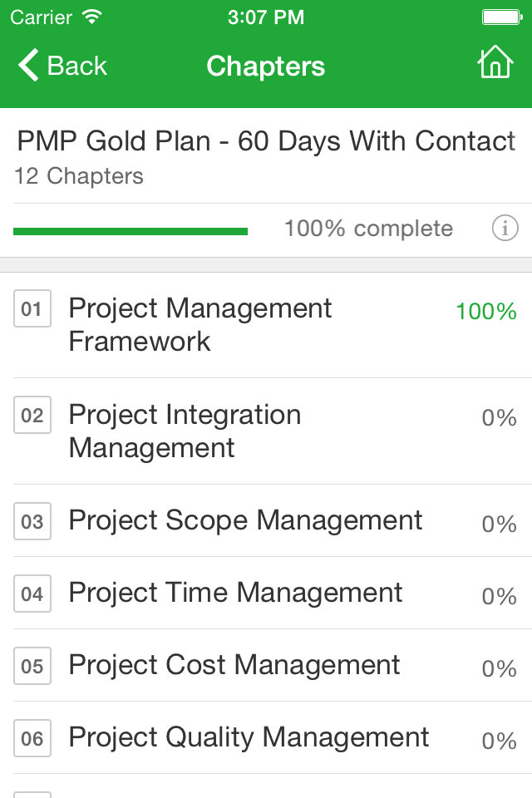
Task: Open Project Management Framework chapter
Action: (199, 325)
